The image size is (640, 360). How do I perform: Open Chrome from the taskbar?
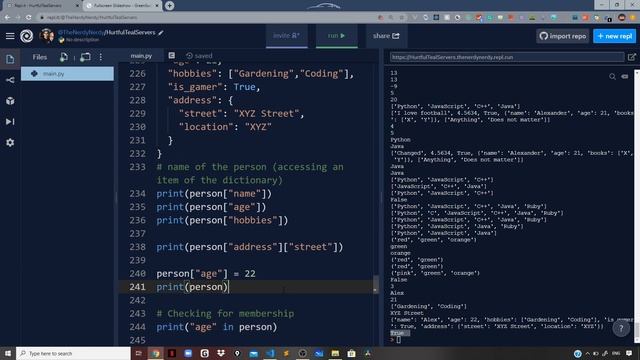[x=156, y=353]
